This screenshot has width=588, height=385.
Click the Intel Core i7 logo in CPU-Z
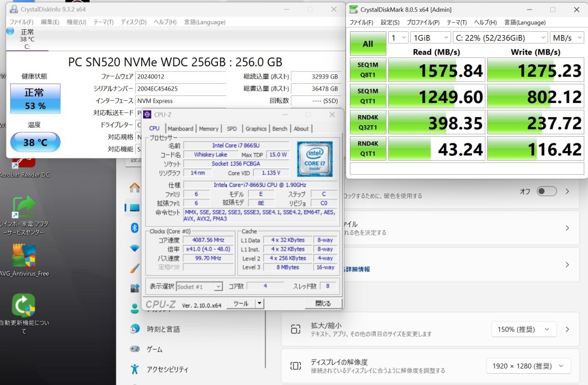click(x=314, y=159)
